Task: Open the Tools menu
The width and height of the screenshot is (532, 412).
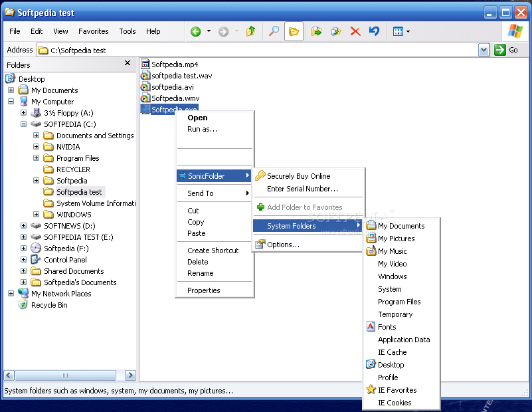Action: click(x=128, y=31)
